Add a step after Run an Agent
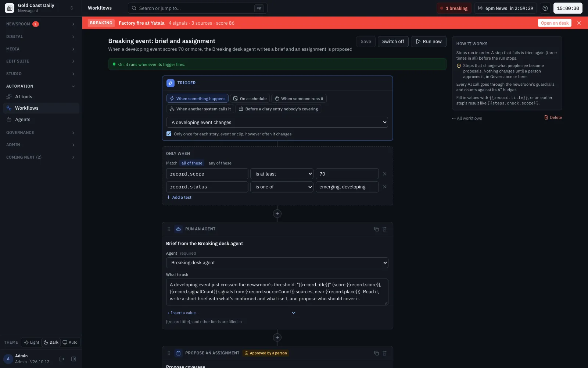Screen dimensions: 588x368 [x=277, y=337]
